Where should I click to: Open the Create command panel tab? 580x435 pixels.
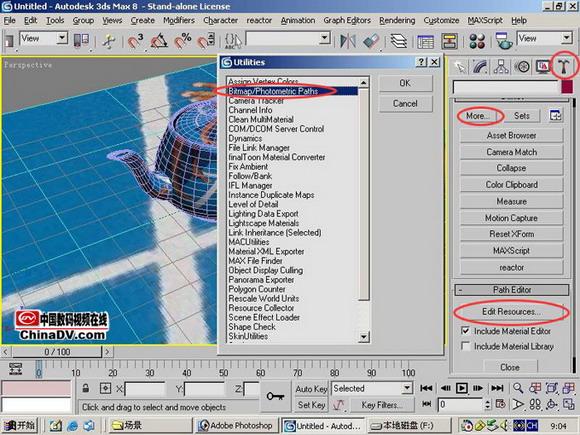tap(460, 67)
